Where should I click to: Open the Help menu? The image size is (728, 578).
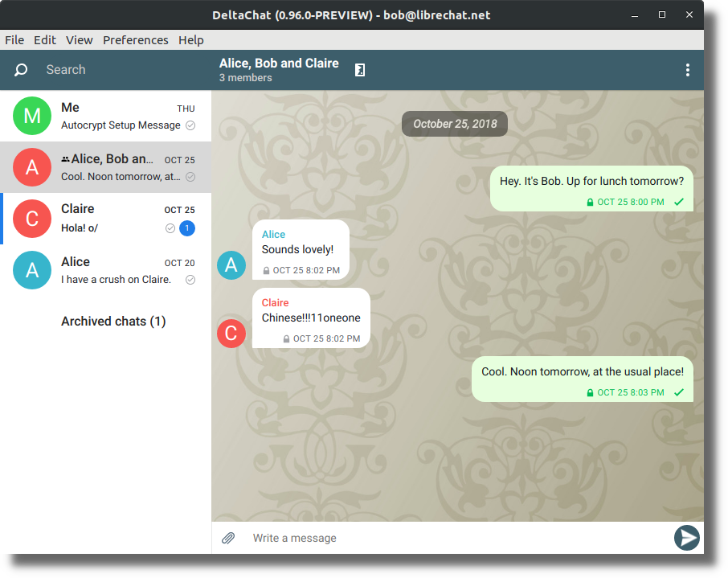coord(190,39)
